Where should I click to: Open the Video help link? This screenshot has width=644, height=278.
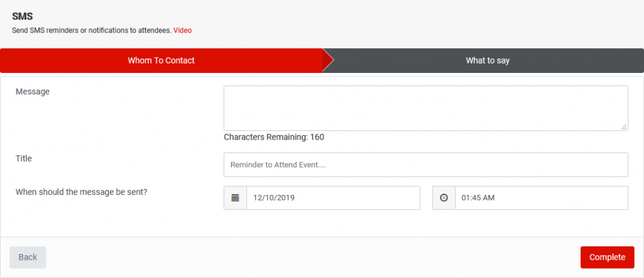coord(182,30)
